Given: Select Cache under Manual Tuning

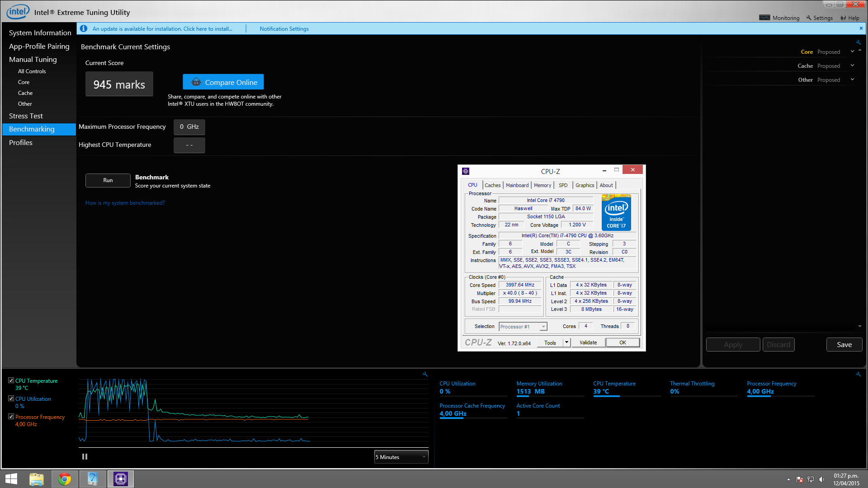Looking at the screenshot, I should click(x=25, y=93).
